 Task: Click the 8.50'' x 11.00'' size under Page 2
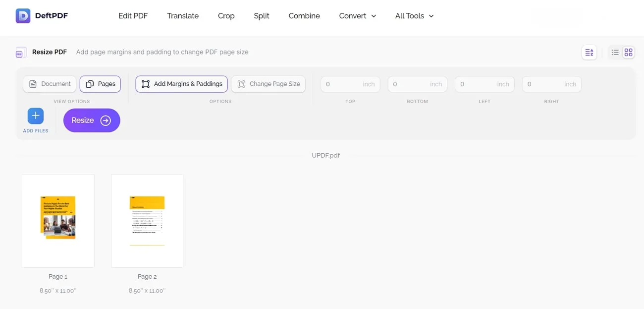point(147,291)
